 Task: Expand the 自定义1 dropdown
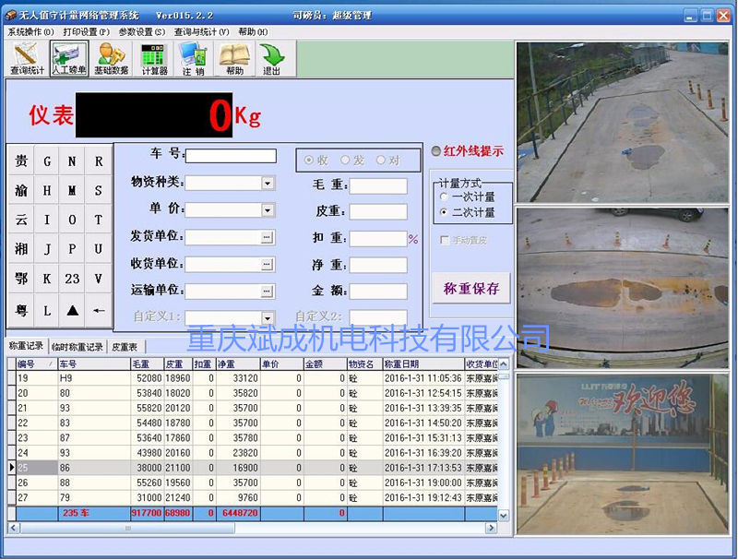[268, 317]
